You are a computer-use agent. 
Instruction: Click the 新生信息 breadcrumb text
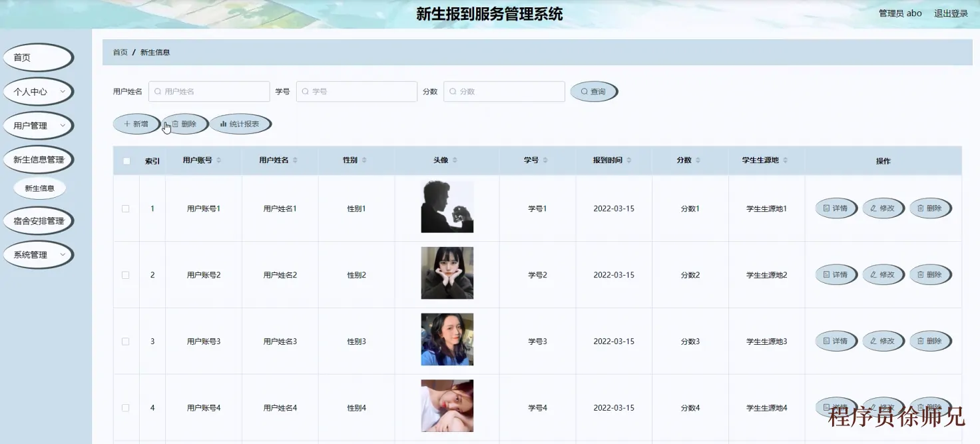point(155,52)
